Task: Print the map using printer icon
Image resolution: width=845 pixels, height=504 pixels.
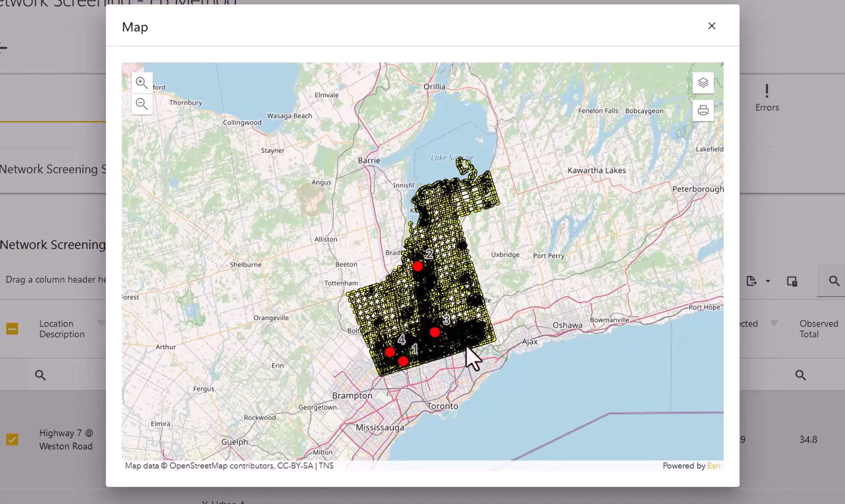Action: [703, 110]
